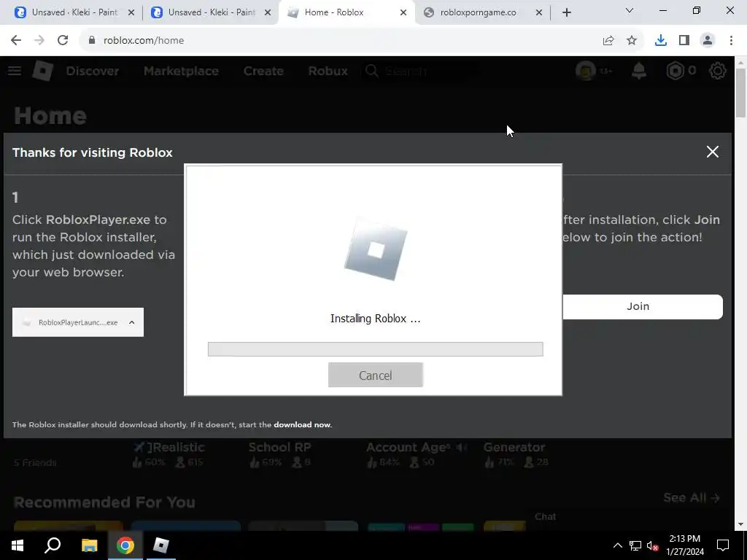Open the Marketplace page
Screen dimensions: 747x560
181,71
